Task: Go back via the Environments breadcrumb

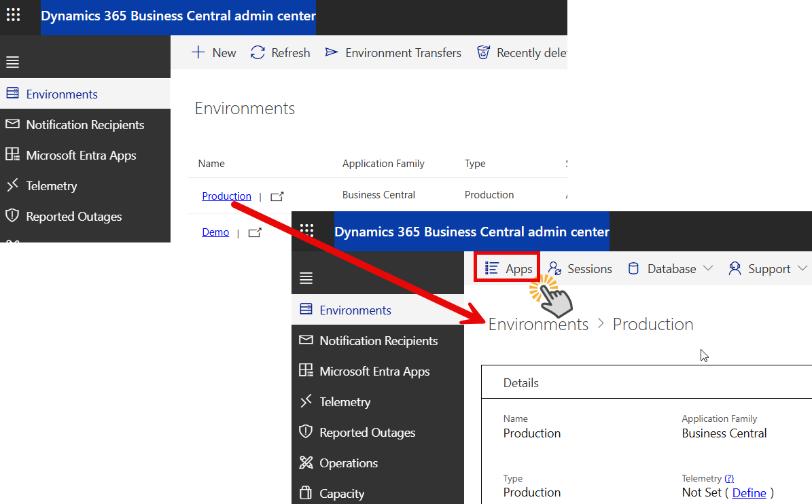Action: 538,325
